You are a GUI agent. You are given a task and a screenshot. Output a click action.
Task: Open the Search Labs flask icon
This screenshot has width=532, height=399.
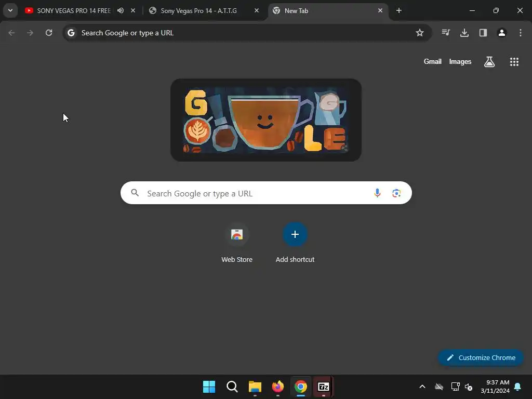489,62
